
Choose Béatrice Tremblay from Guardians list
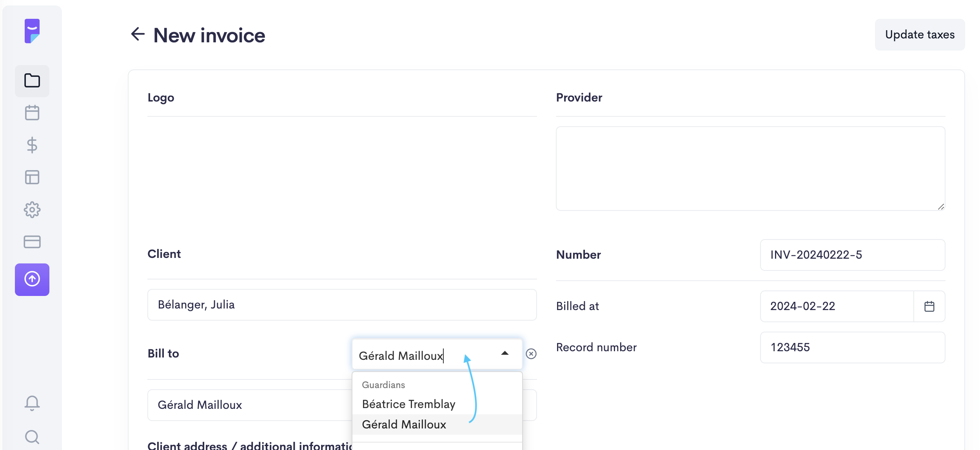[408, 404]
